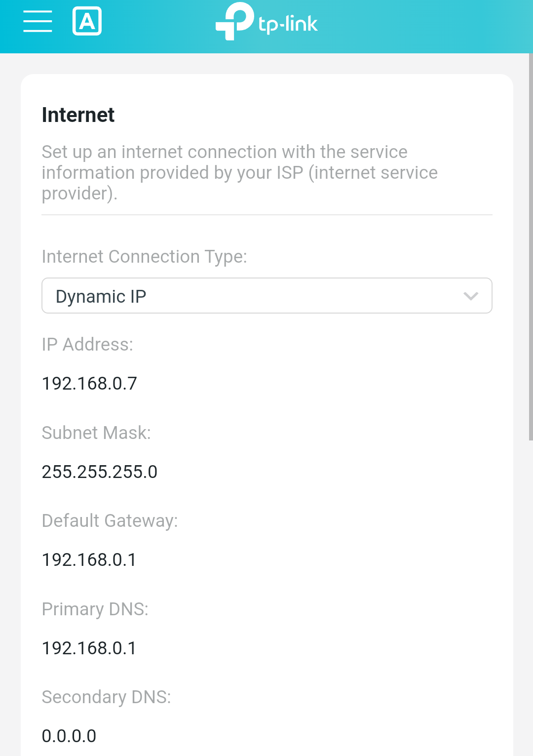Click the Internet Connection Type label
The height and width of the screenshot is (756, 533).
[144, 257]
